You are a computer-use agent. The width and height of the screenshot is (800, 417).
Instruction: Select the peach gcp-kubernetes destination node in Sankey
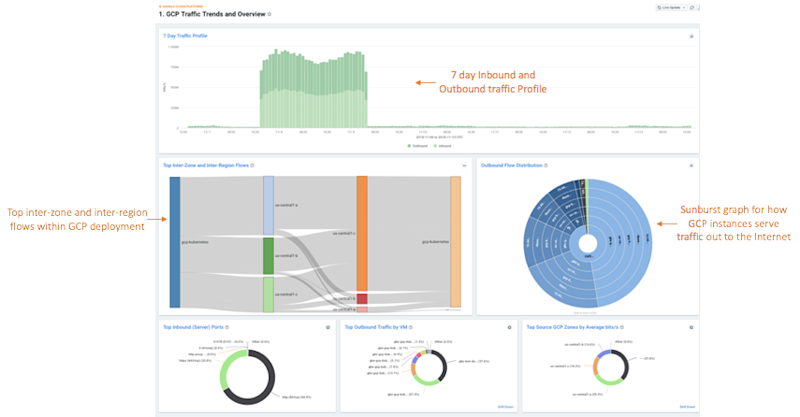click(x=456, y=242)
